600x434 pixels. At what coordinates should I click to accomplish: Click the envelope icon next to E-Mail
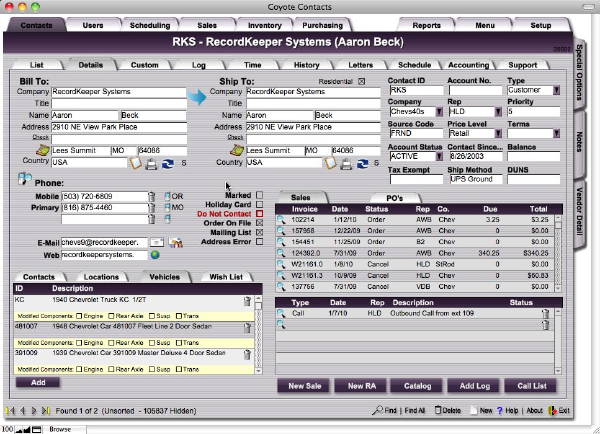click(x=157, y=242)
